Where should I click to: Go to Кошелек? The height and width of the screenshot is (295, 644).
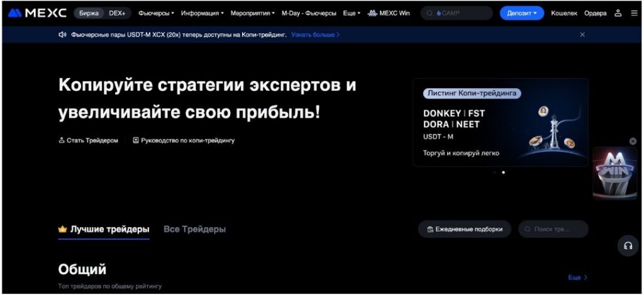[564, 13]
